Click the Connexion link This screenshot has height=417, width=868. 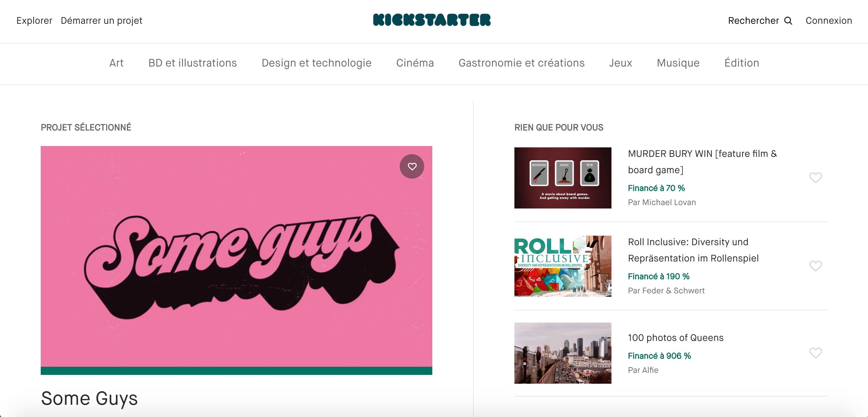pos(829,21)
